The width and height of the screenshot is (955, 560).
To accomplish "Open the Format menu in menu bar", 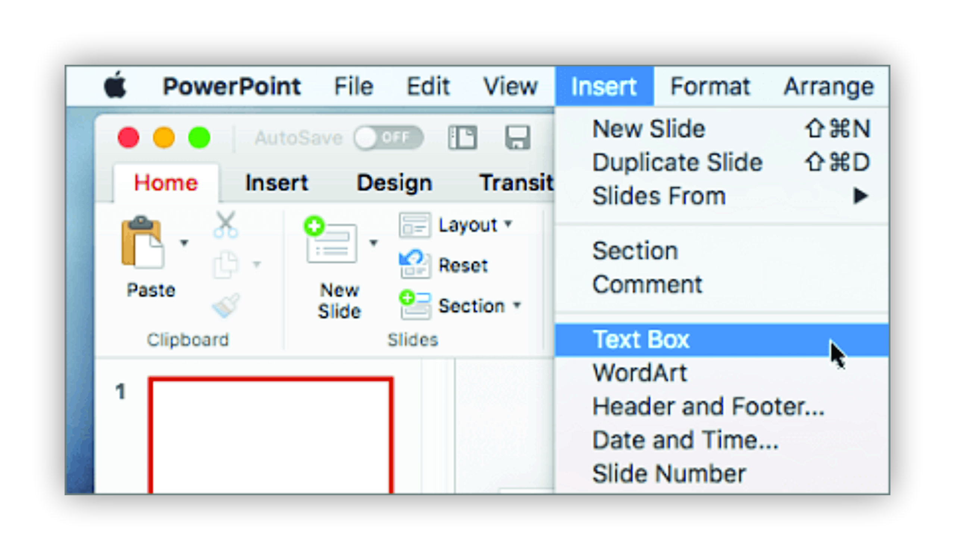I will point(710,87).
